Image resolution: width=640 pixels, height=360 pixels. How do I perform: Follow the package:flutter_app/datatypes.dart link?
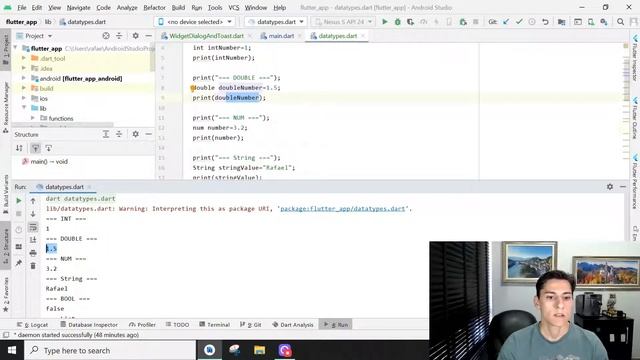(x=342, y=209)
